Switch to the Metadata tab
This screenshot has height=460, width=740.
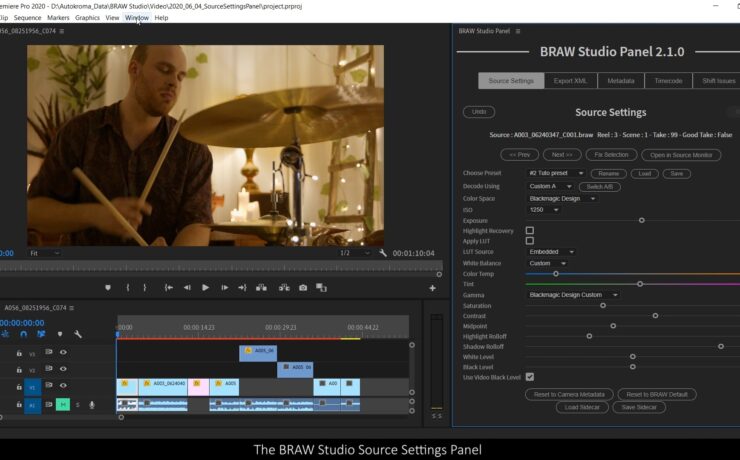tap(621, 81)
